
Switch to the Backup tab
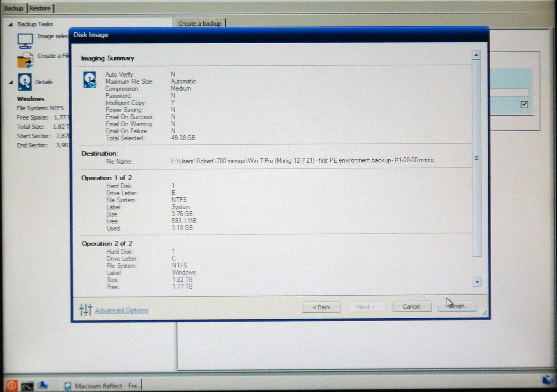tap(14, 8)
